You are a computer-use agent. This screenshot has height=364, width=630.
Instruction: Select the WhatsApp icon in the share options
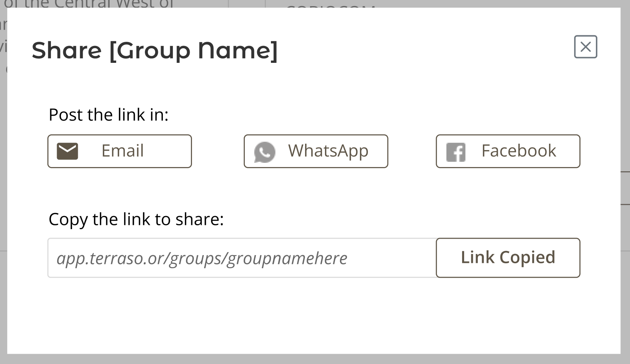[x=264, y=152]
